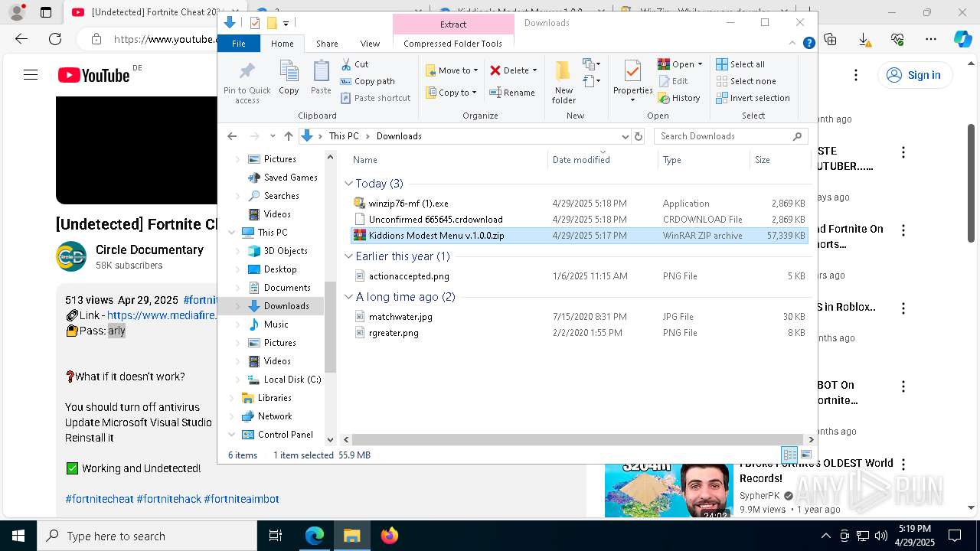This screenshot has height=551, width=980.
Task: Open YouTube hamburger guide menu
Action: coord(31,74)
